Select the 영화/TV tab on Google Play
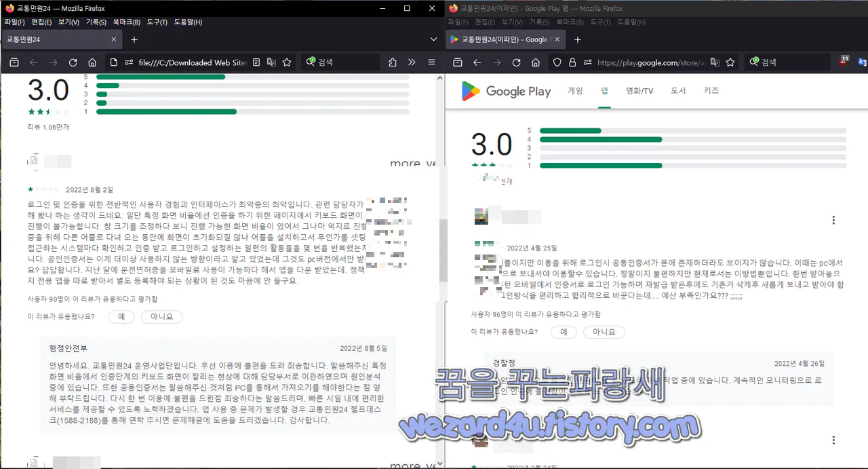Viewport: 868px width, 469px height. (639, 91)
